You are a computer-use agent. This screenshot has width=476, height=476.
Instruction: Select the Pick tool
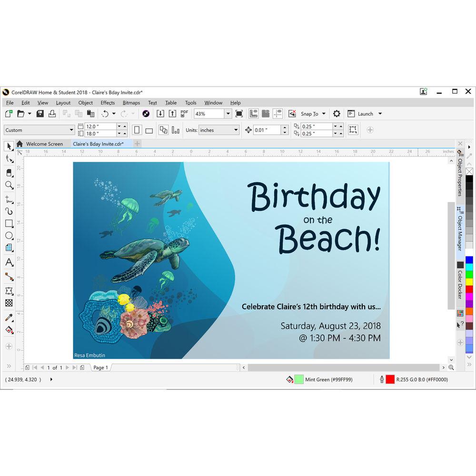pyautogui.click(x=8, y=146)
